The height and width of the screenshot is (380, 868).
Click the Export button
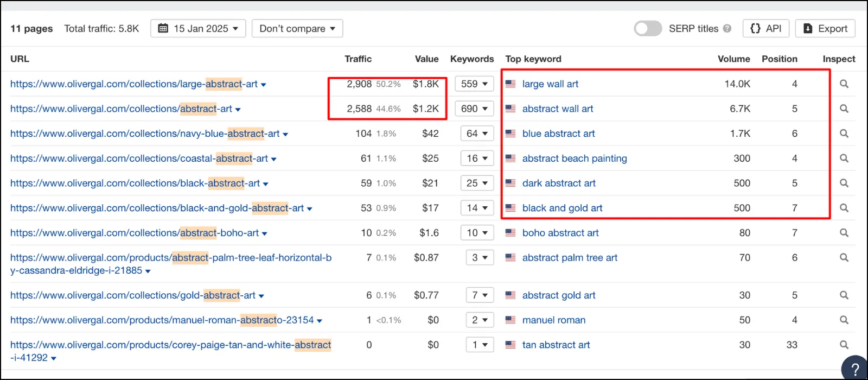point(825,29)
